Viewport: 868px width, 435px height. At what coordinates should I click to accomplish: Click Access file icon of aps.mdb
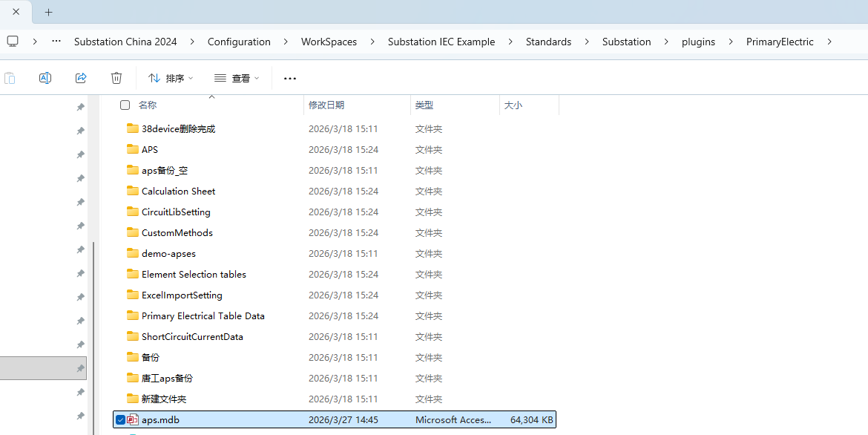133,419
